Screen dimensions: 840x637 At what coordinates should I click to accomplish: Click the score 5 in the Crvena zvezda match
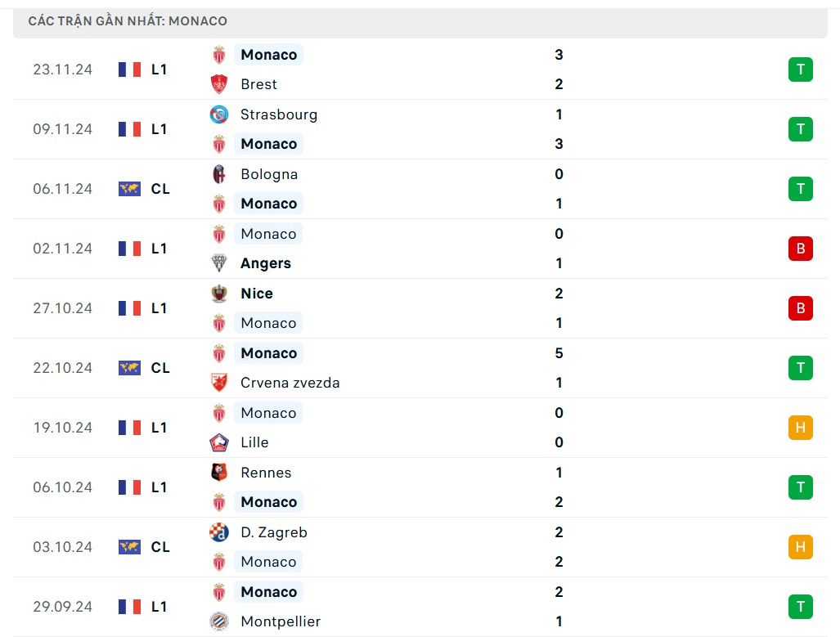tap(559, 352)
